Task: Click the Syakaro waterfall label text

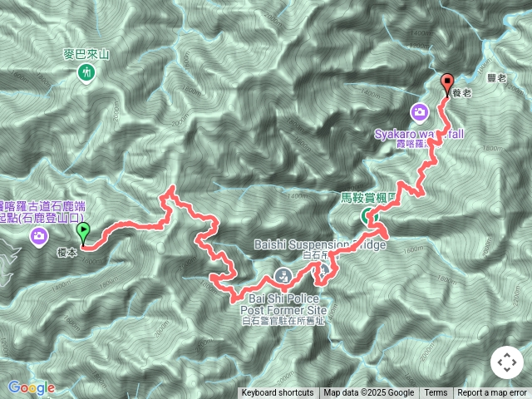Action: (419, 135)
